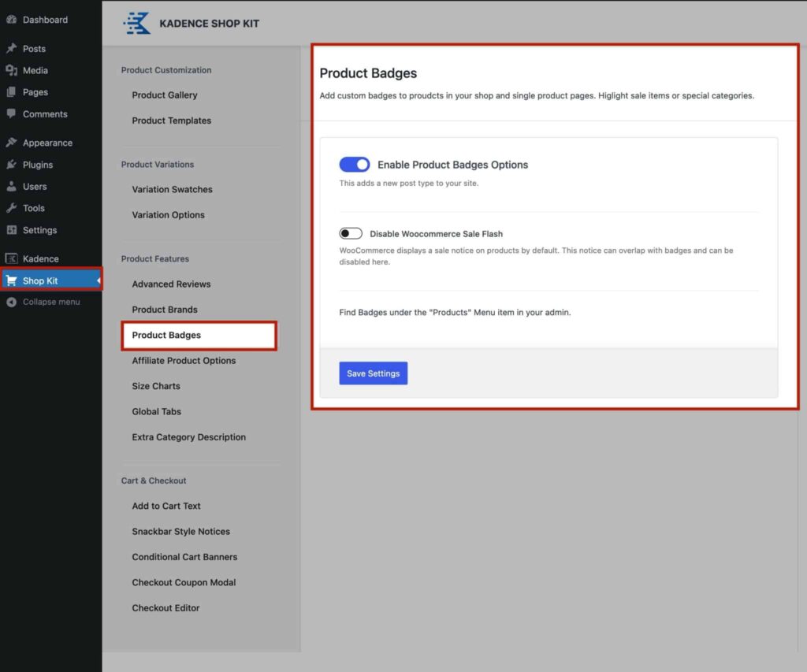The width and height of the screenshot is (807, 672).
Task: Click the Product Features section heading
Action: click(x=155, y=259)
